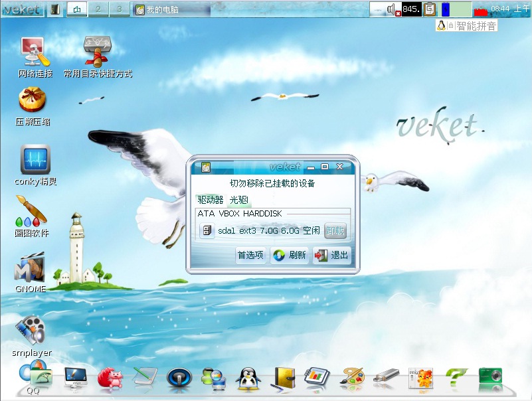Click the 首选项 preferences button
The image size is (532, 401).
coord(250,255)
